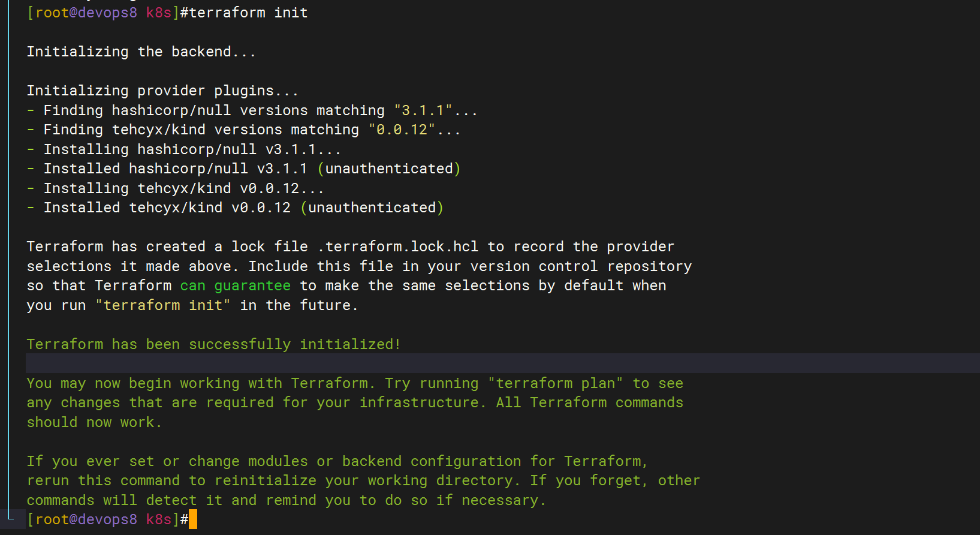Click 'Finding tehcyx/kind versions matching' line
This screenshot has width=980, height=535.
click(x=244, y=130)
